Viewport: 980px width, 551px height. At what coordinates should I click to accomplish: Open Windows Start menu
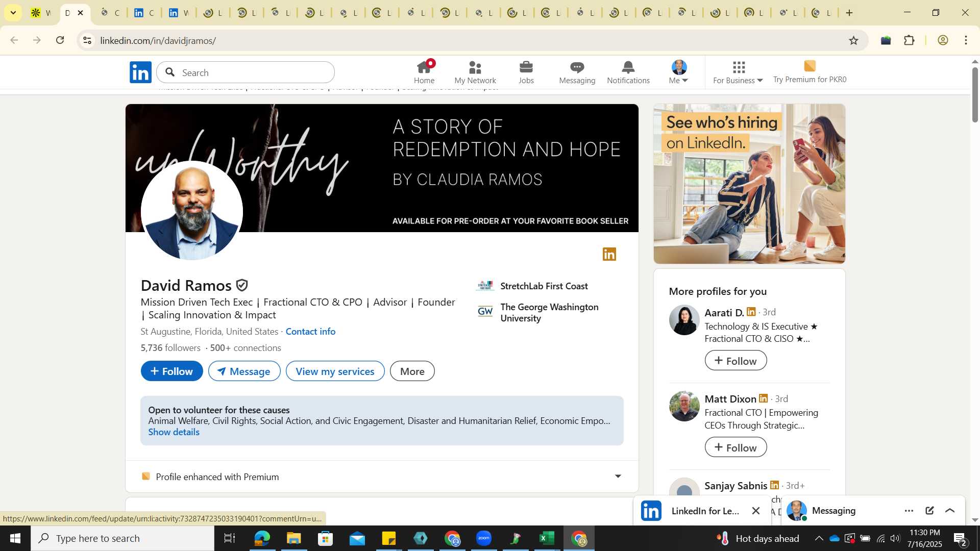pos(15,538)
